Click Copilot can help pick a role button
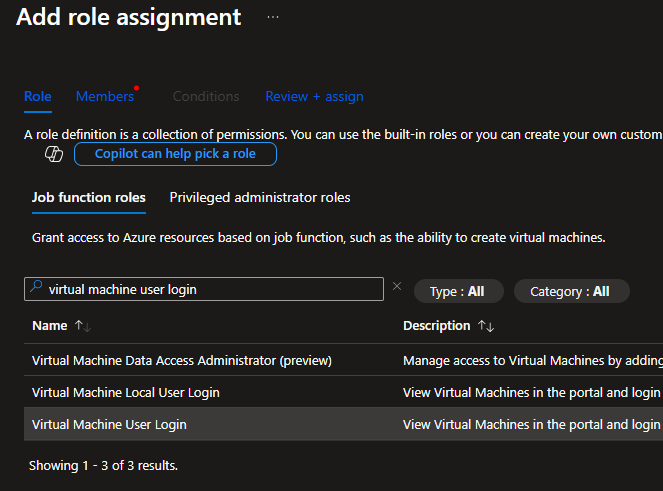This screenshot has height=491, width=663. click(175, 154)
